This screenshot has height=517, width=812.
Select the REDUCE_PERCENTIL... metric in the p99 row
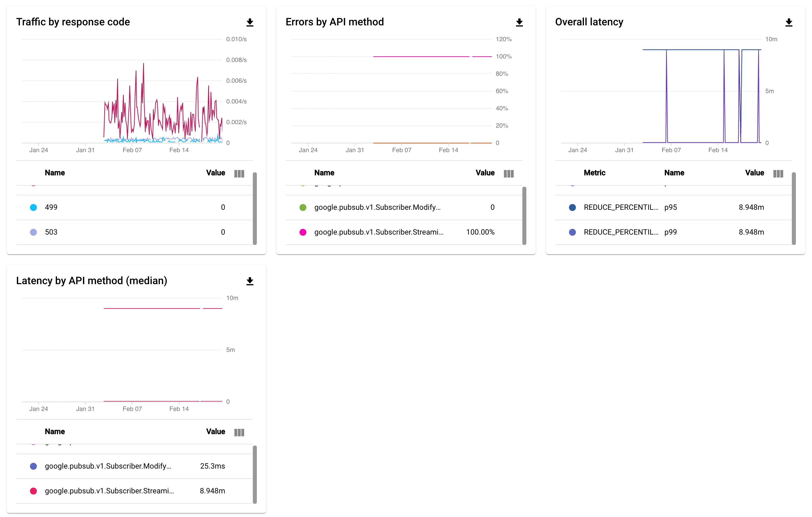tap(621, 232)
